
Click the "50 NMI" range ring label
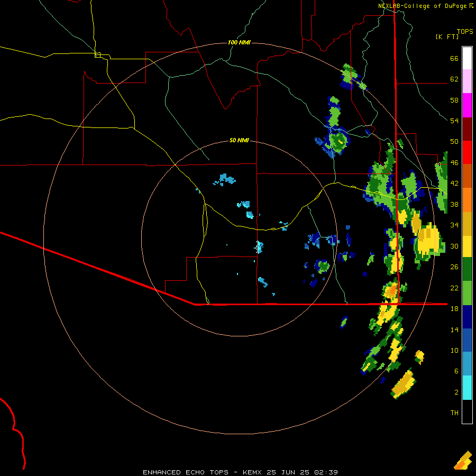(239, 140)
